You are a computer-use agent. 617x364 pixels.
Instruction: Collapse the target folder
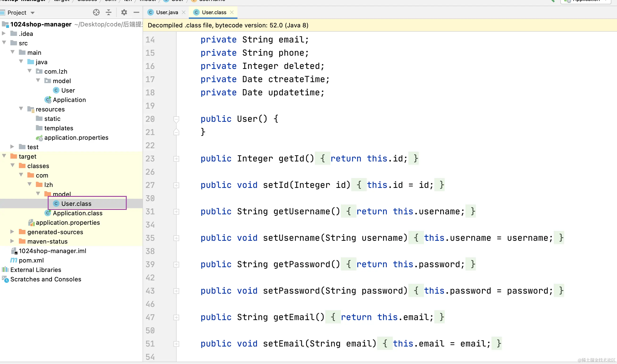click(4, 156)
